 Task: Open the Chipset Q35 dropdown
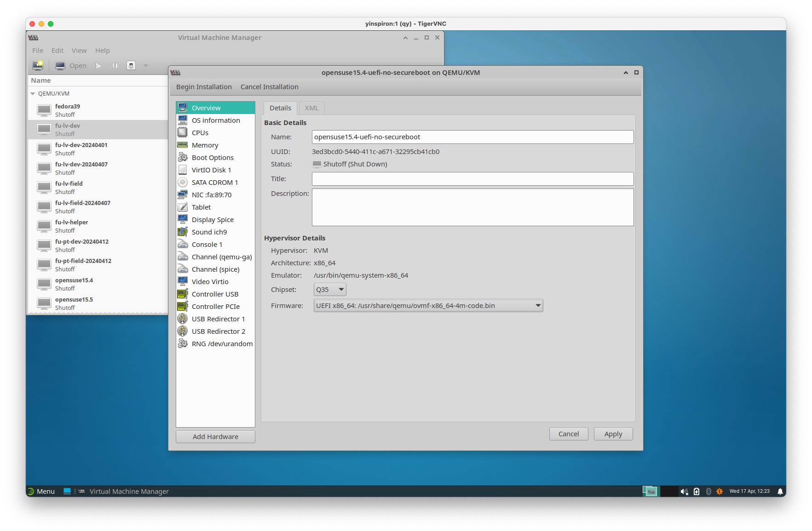(x=330, y=290)
